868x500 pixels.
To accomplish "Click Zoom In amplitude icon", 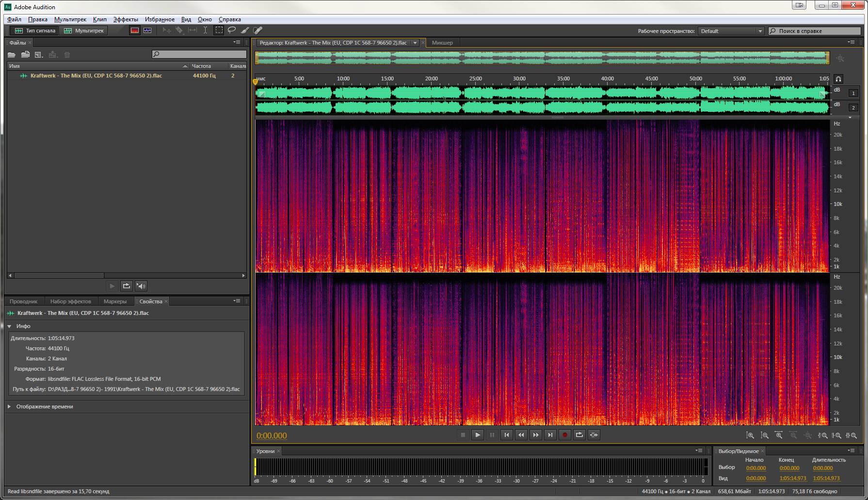I will 750,436.
